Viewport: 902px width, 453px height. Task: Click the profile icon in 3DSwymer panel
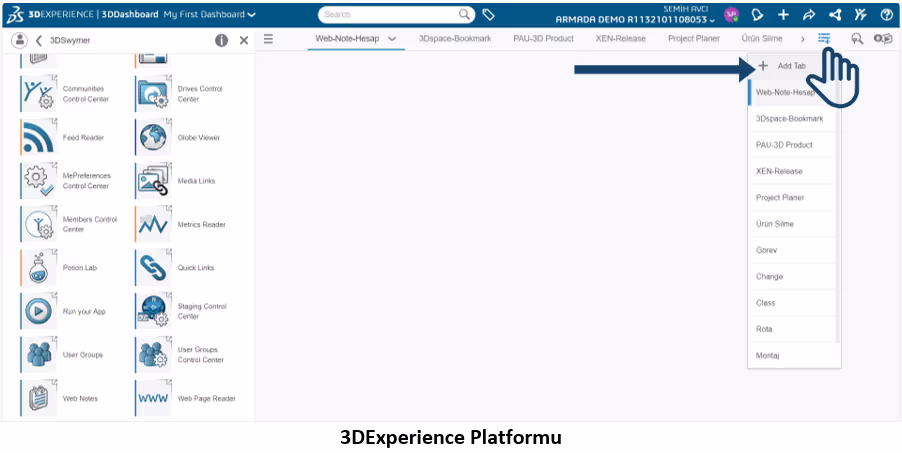pos(20,40)
